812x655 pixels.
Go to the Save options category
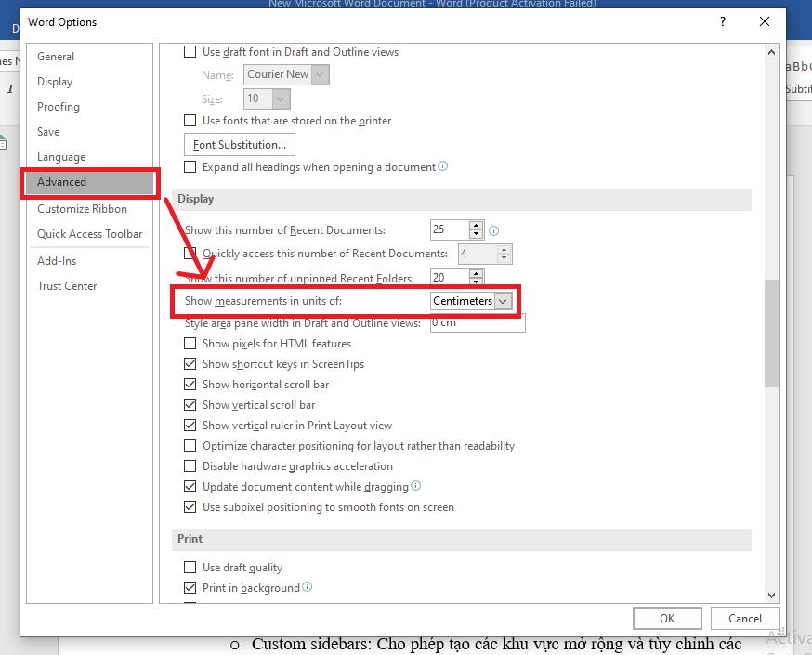coord(89,132)
